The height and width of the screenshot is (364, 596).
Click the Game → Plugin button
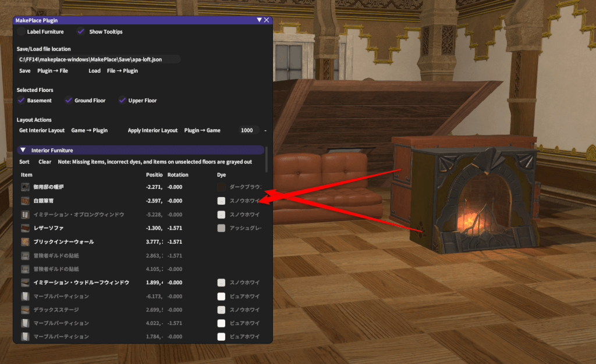[89, 130]
